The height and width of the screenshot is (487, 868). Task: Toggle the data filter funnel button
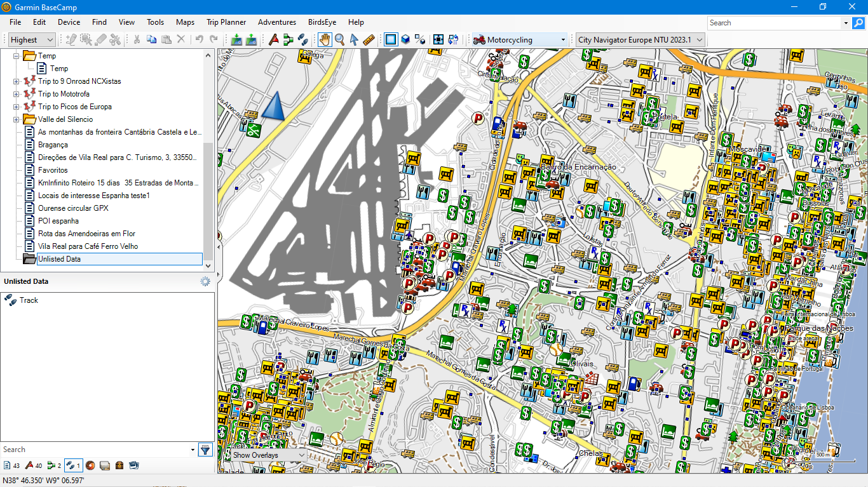[205, 450]
